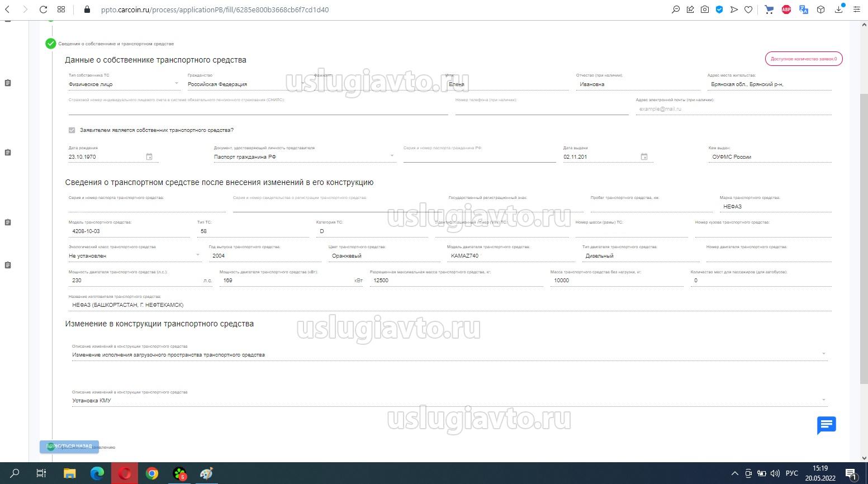This screenshot has height=484, width=868.
Task: Take a snapshot with the camera icon
Action: pyautogui.click(x=705, y=10)
